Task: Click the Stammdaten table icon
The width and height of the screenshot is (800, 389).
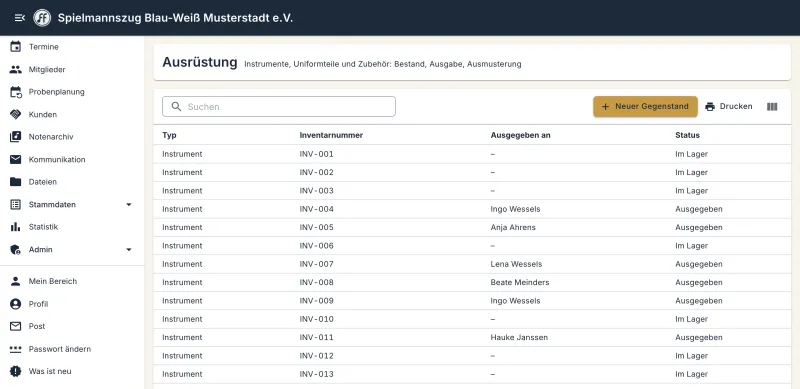Action: tap(16, 204)
